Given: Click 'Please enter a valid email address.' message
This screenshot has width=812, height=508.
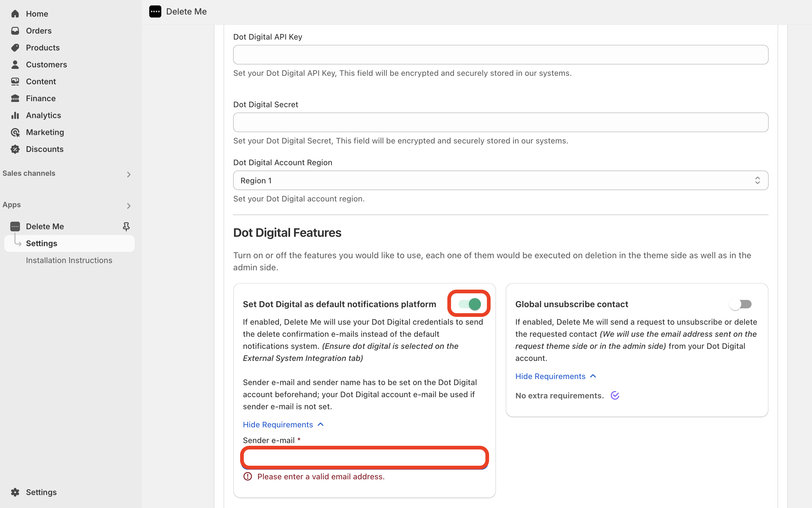Looking at the screenshot, I should pyautogui.click(x=321, y=476).
